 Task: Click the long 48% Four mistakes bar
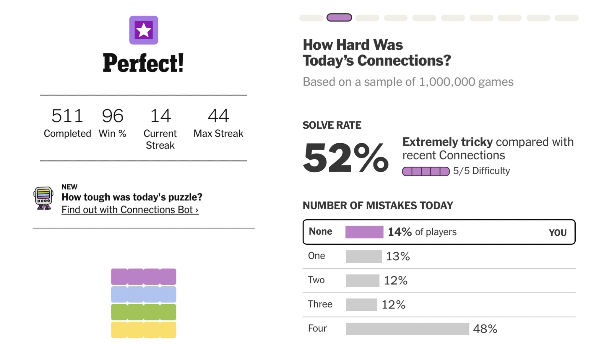click(407, 329)
